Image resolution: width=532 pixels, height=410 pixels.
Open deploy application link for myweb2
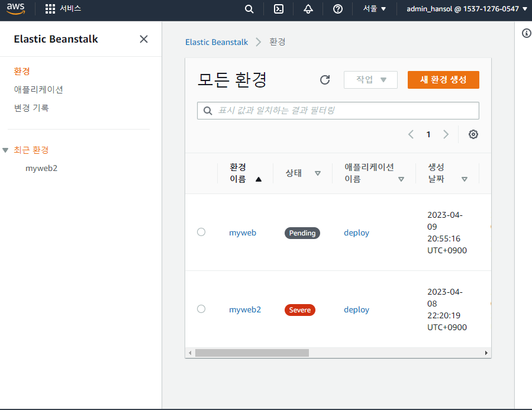(356, 309)
